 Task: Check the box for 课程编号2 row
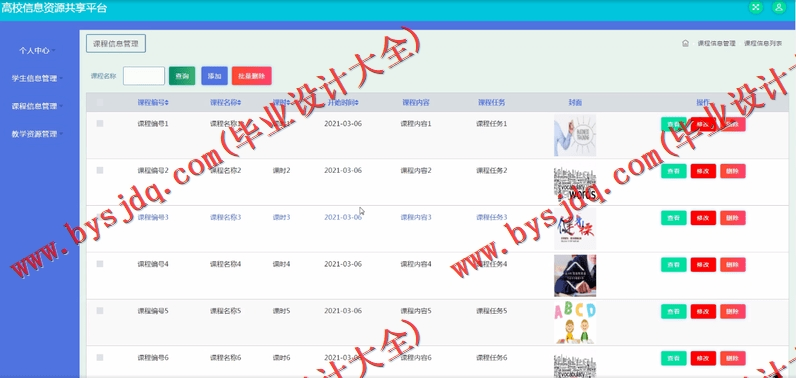tap(100, 170)
